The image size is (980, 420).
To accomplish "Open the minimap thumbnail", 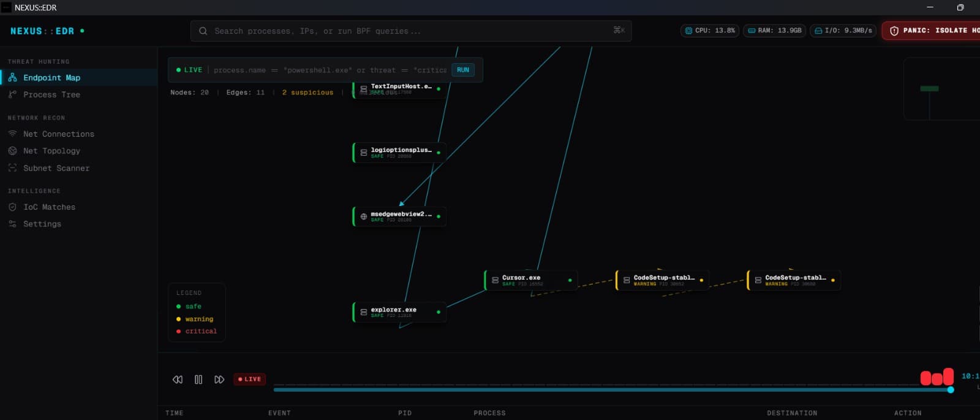I will [942, 89].
